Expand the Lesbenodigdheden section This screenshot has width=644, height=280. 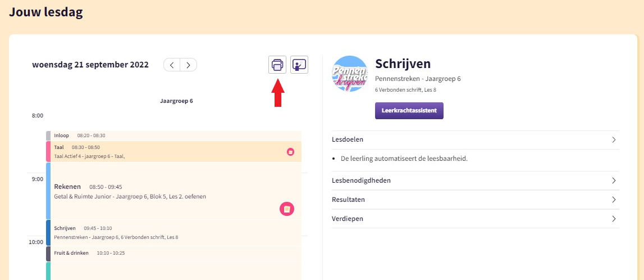614,180
